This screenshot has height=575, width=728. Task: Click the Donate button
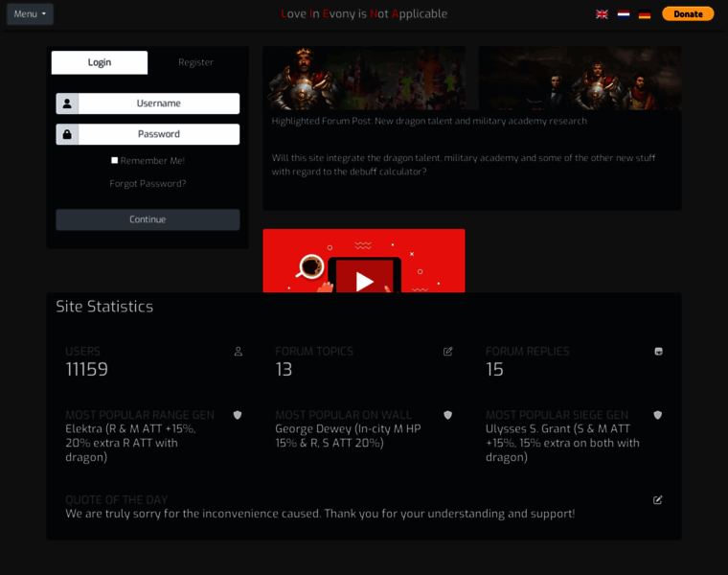(x=688, y=14)
